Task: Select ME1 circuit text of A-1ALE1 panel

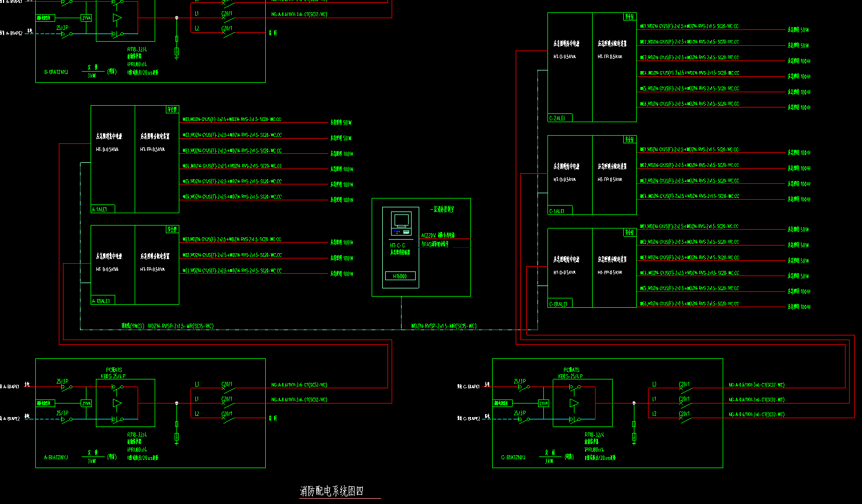Action: click(x=232, y=119)
